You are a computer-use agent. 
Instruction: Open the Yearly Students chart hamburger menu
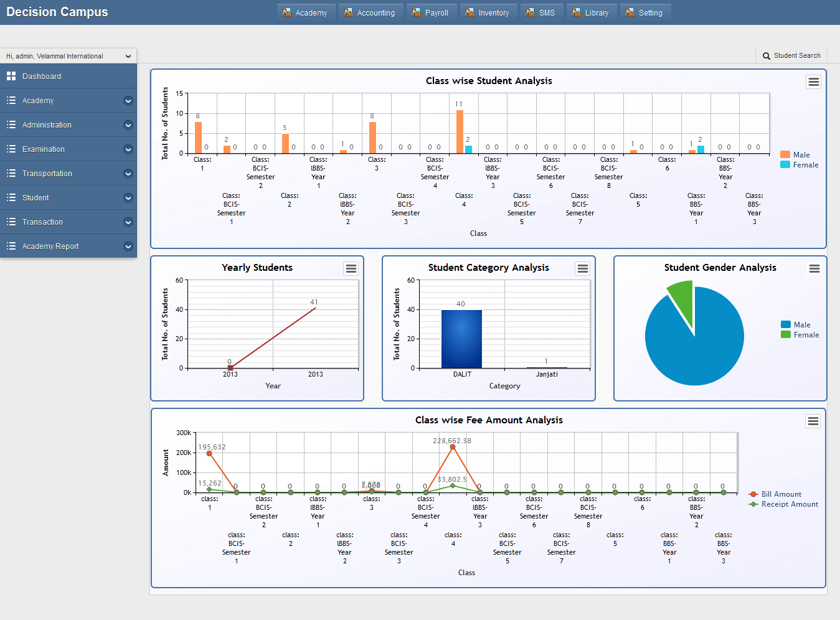tap(351, 269)
